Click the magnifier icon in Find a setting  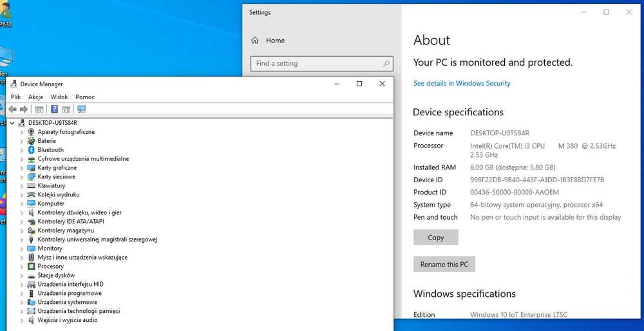(386, 64)
